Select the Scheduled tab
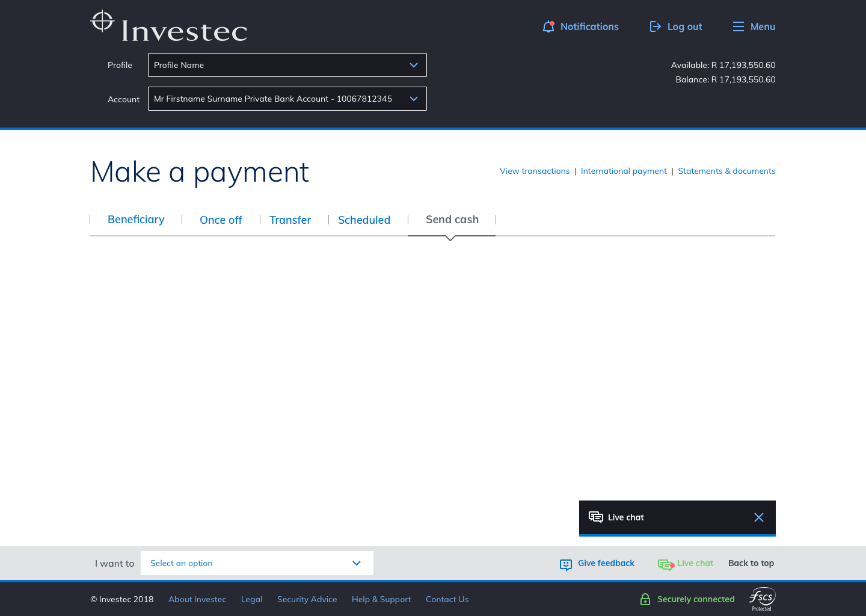Image resolution: width=866 pixels, height=616 pixels. [364, 220]
